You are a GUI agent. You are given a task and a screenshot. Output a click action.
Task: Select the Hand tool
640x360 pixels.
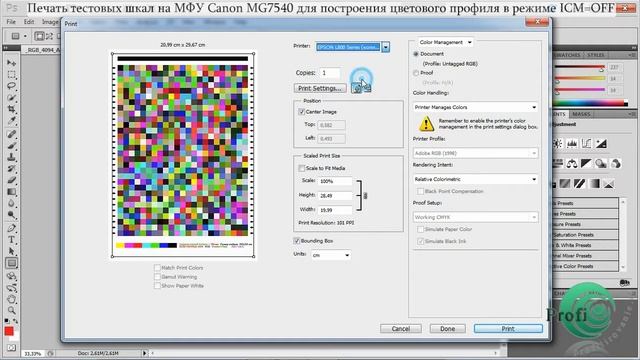pyautogui.click(x=11, y=299)
